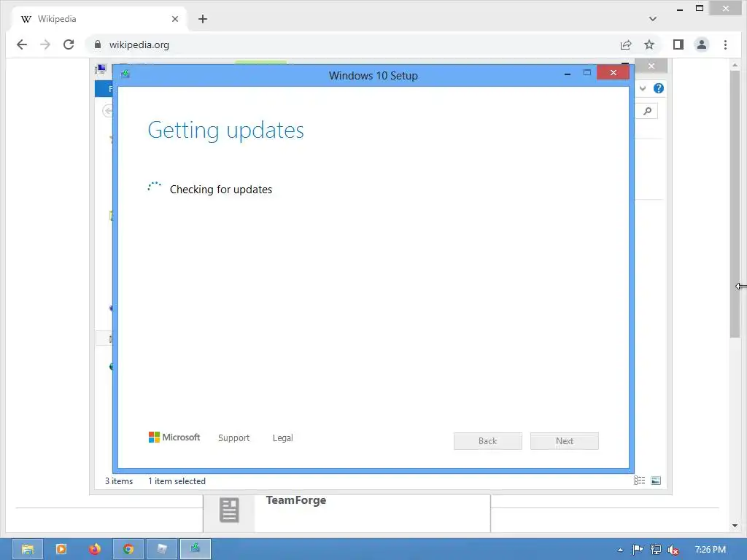Open Chrome tab search chevron
Image resolution: width=747 pixels, height=560 pixels.
pyautogui.click(x=653, y=19)
